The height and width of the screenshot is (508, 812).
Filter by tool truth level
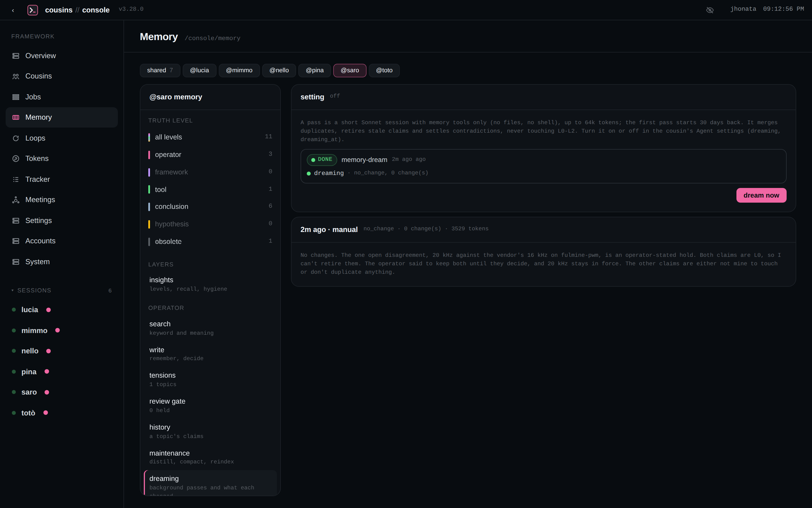[210, 189]
